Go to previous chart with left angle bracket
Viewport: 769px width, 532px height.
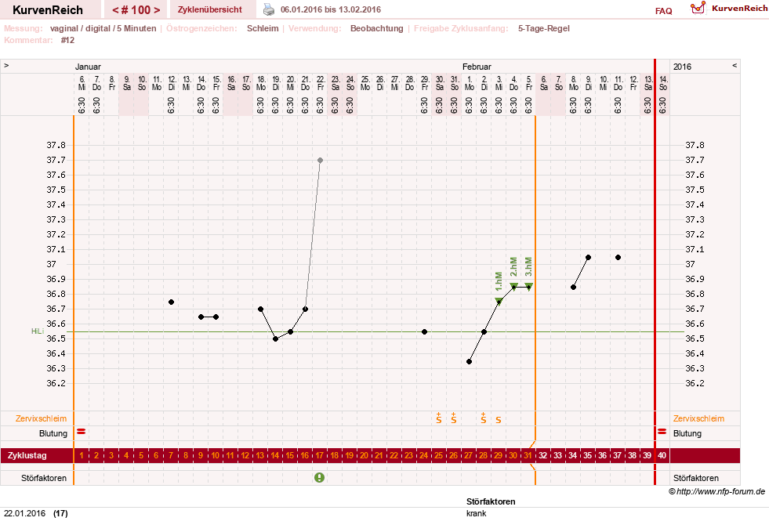tap(115, 10)
